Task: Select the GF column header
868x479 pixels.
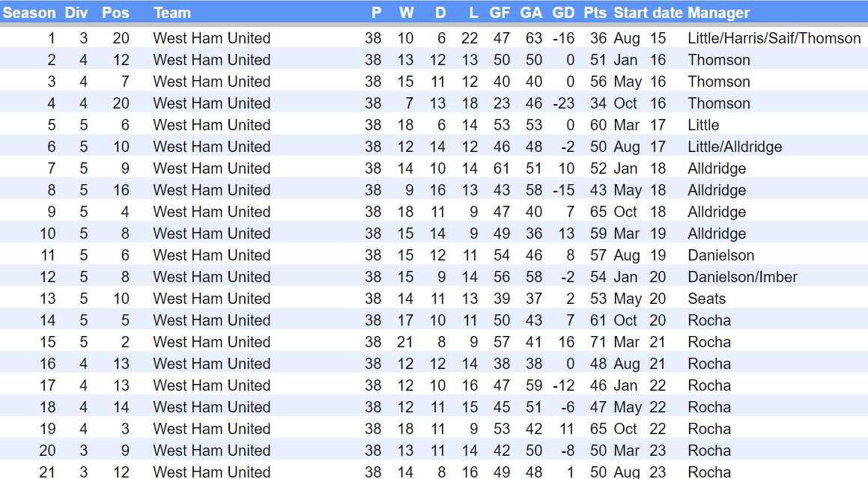Action: pos(500,13)
